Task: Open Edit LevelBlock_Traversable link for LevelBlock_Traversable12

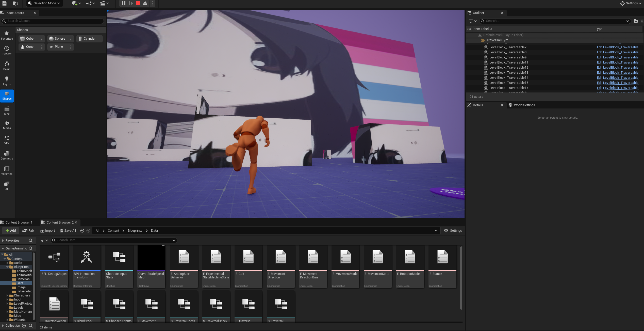Action: tap(617, 68)
